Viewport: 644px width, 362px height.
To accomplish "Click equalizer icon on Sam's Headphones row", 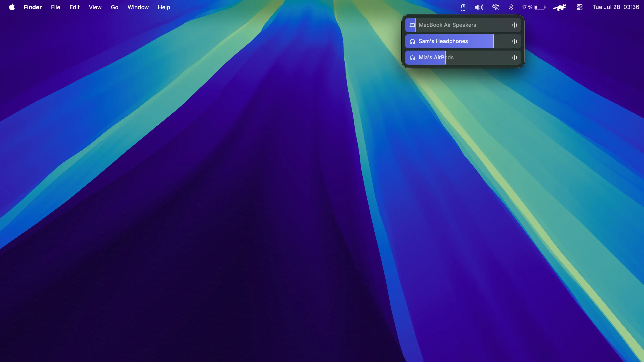I will pyautogui.click(x=514, y=41).
